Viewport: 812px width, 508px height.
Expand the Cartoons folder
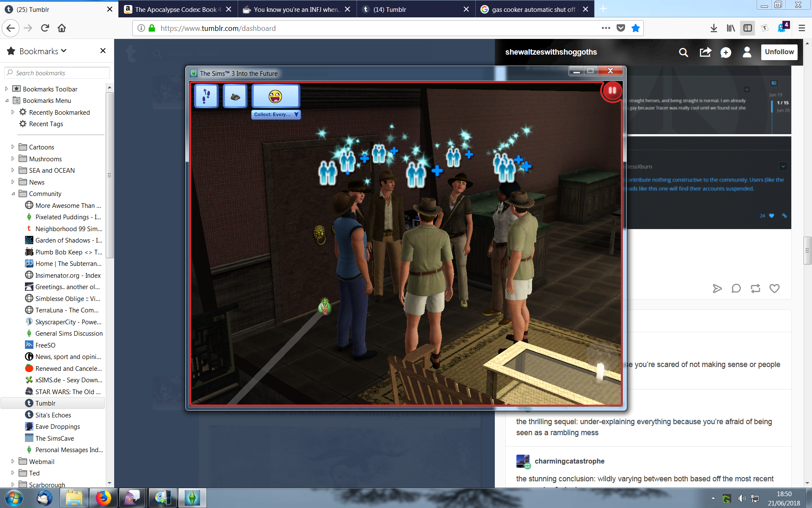[13, 147]
